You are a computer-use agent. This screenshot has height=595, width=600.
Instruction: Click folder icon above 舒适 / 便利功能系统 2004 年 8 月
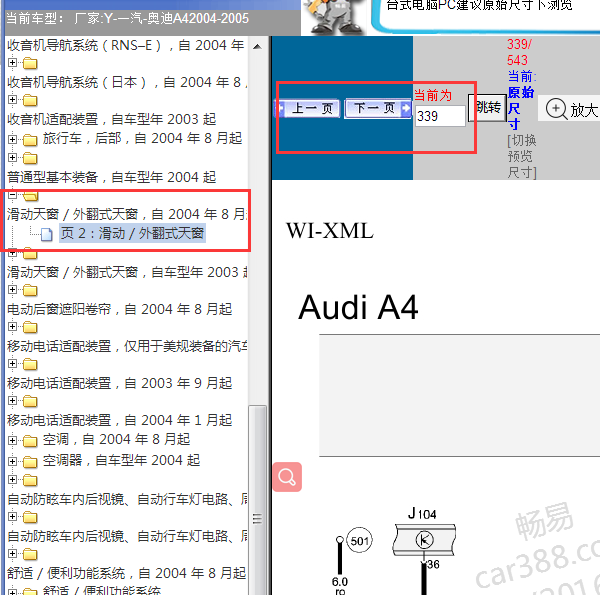(30, 554)
